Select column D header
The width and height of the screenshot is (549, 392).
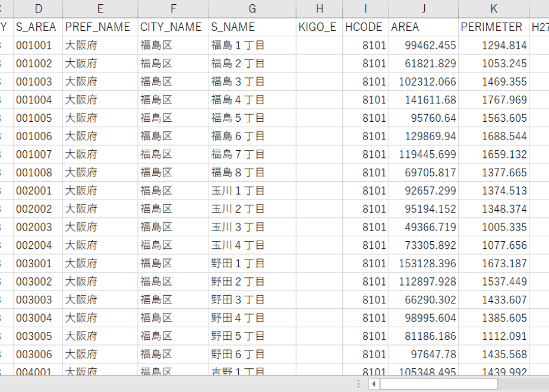click(38, 9)
